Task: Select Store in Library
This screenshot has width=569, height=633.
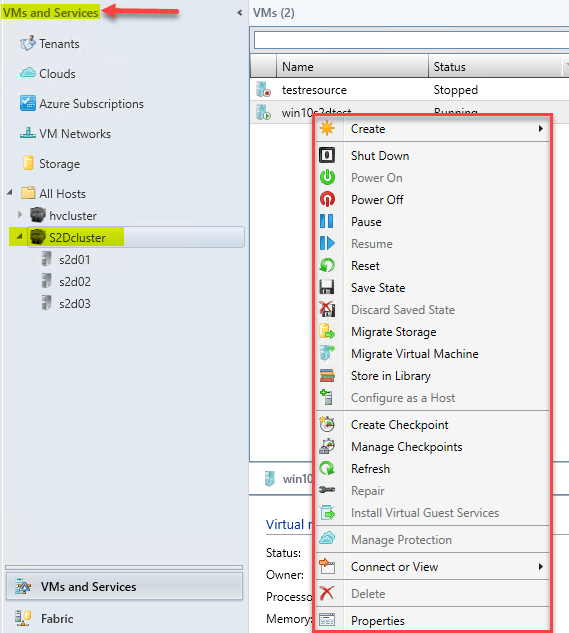Action: [432, 375]
